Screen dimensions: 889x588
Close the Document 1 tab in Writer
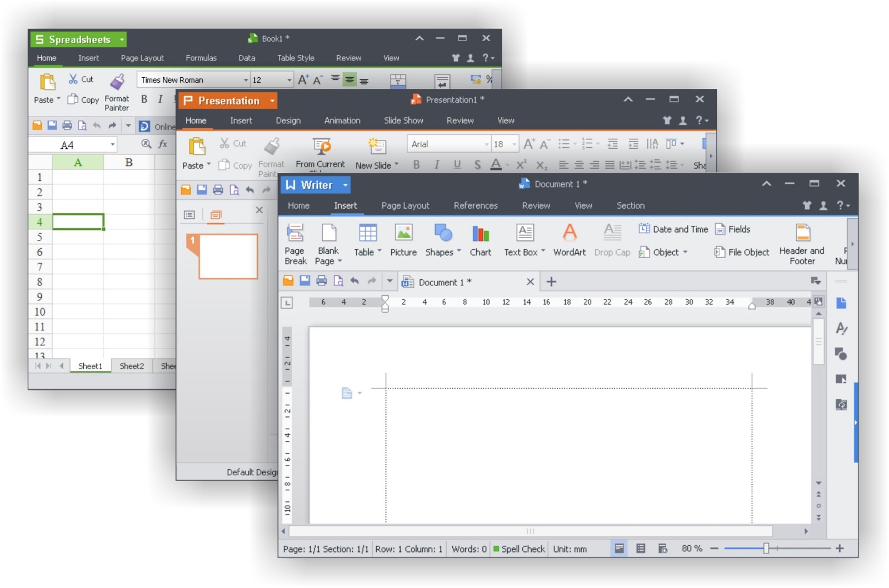[530, 282]
